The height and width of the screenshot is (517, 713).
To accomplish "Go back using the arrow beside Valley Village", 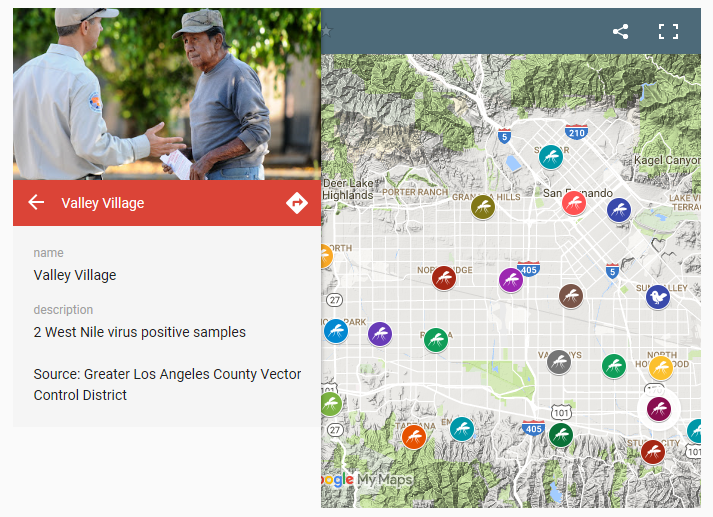I will [36, 202].
